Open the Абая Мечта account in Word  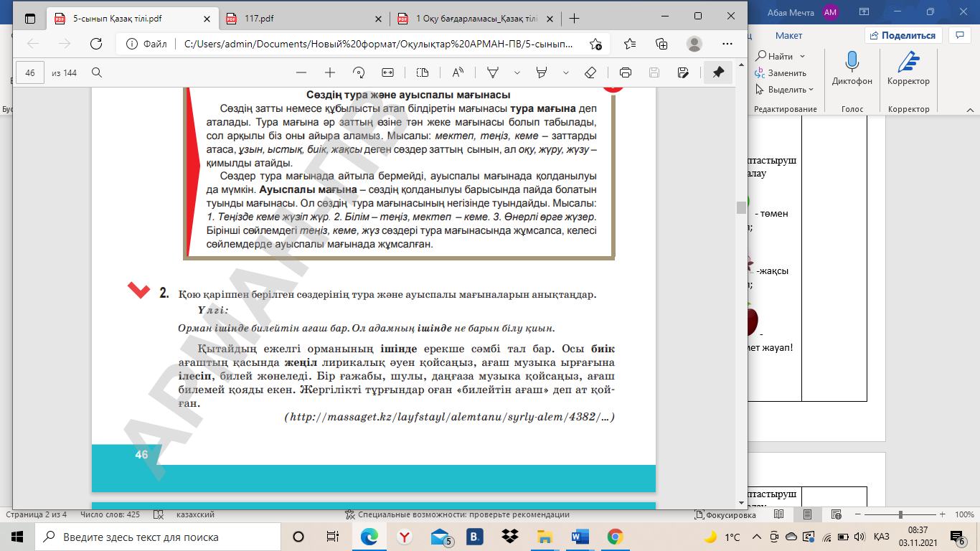804,11
